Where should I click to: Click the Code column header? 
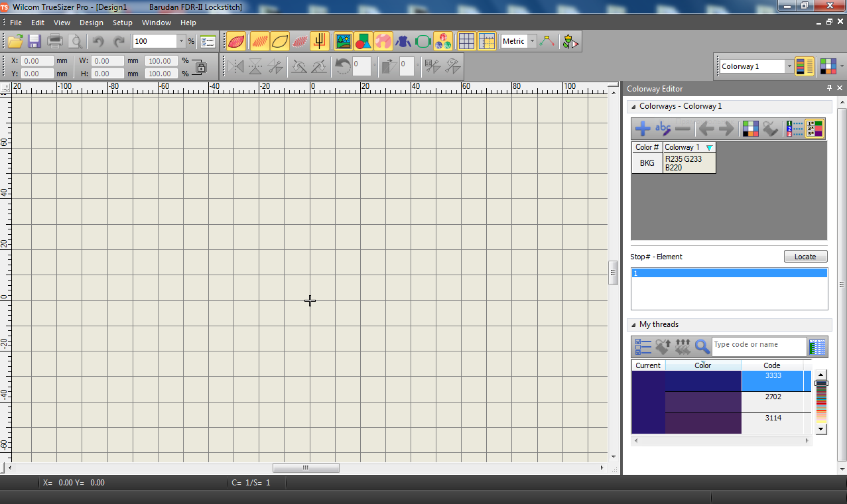coord(771,365)
